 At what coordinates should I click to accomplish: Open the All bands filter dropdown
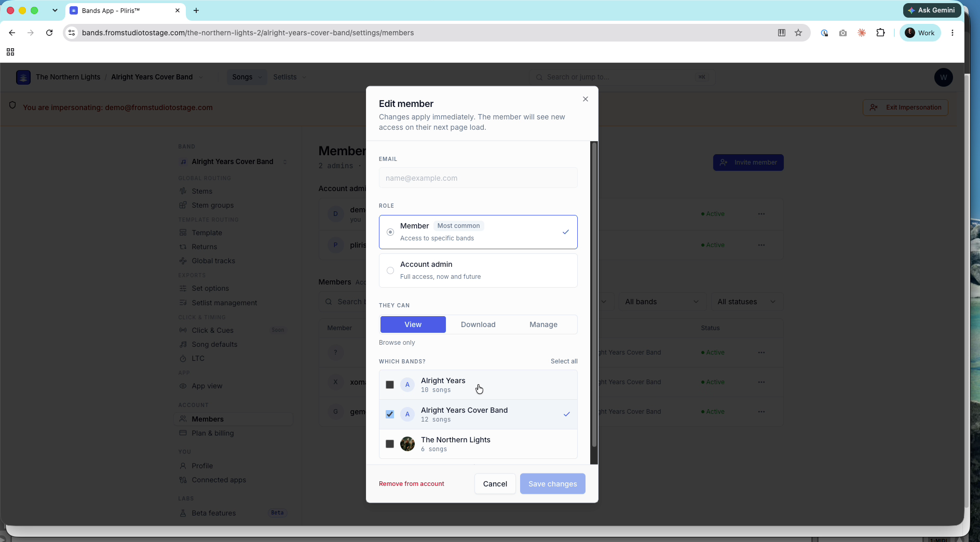coord(662,302)
